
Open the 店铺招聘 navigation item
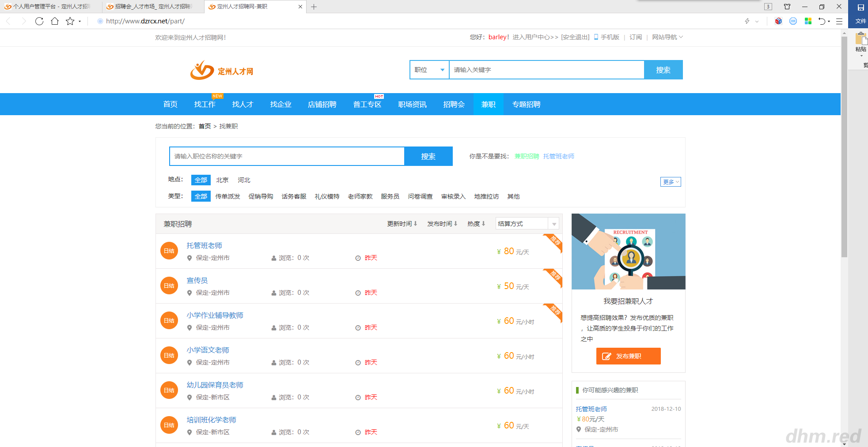(x=322, y=105)
